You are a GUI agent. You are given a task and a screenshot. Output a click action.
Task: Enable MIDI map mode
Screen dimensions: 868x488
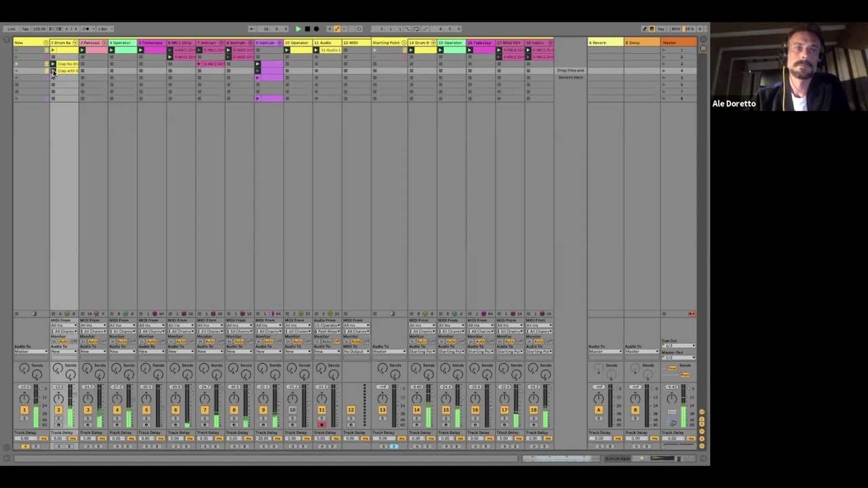click(676, 29)
